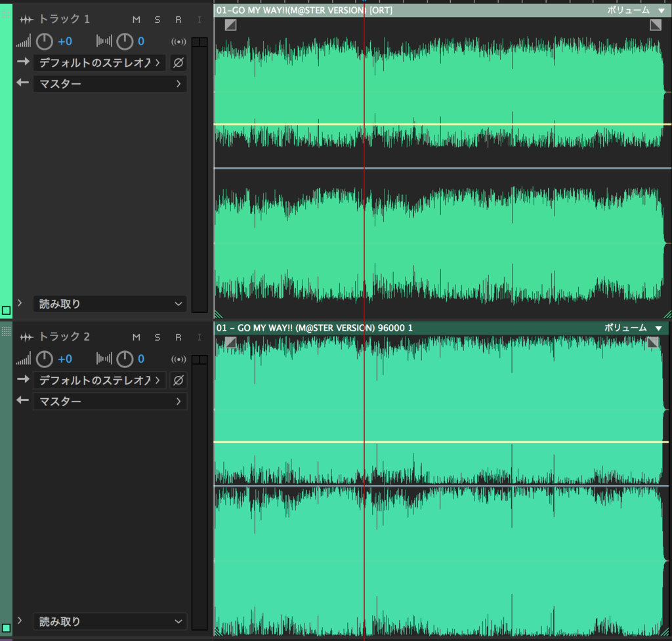
Task: Toggle Track 1 sum to mono icon
Action: 178,41
